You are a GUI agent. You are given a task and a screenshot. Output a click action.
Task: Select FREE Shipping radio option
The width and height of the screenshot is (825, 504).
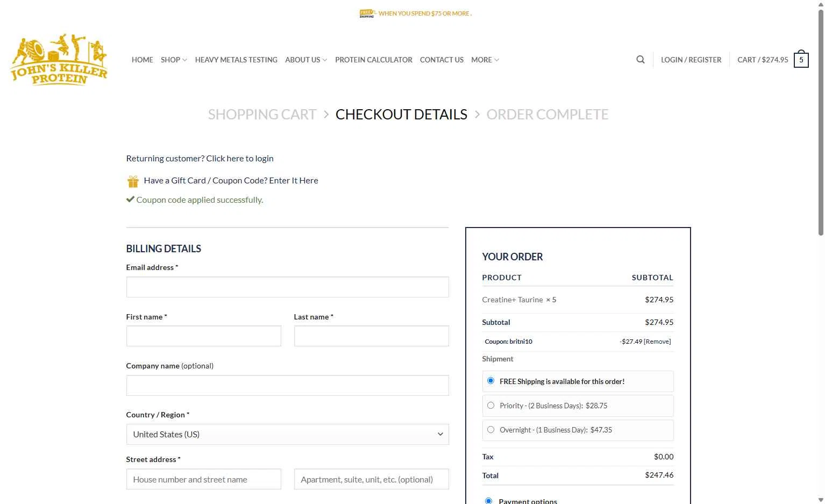tap(490, 381)
